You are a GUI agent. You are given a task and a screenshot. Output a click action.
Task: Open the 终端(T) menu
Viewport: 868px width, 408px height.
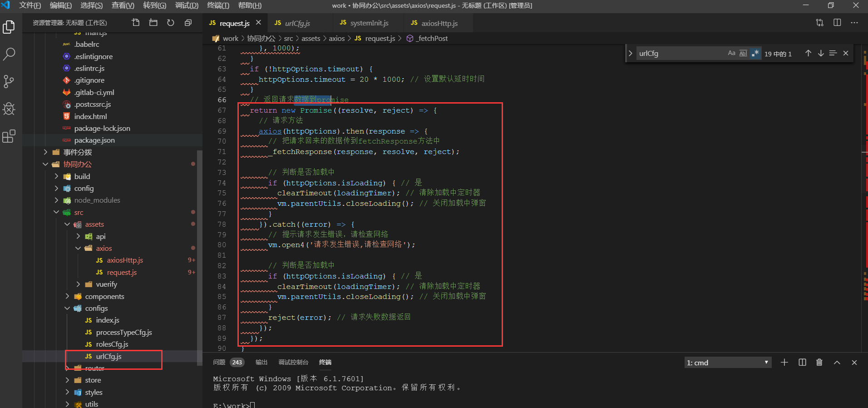click(x=218, y=5)
